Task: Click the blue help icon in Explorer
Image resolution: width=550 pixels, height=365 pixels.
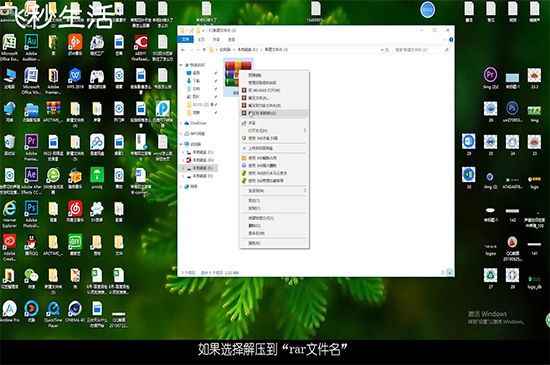Action: (451, 40)
